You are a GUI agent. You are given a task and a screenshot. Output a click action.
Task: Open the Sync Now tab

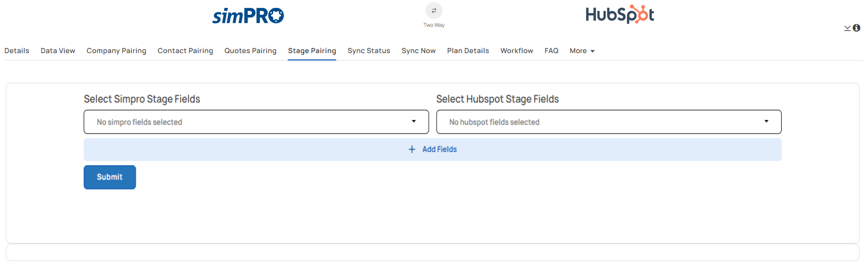(x=419, y=51)
